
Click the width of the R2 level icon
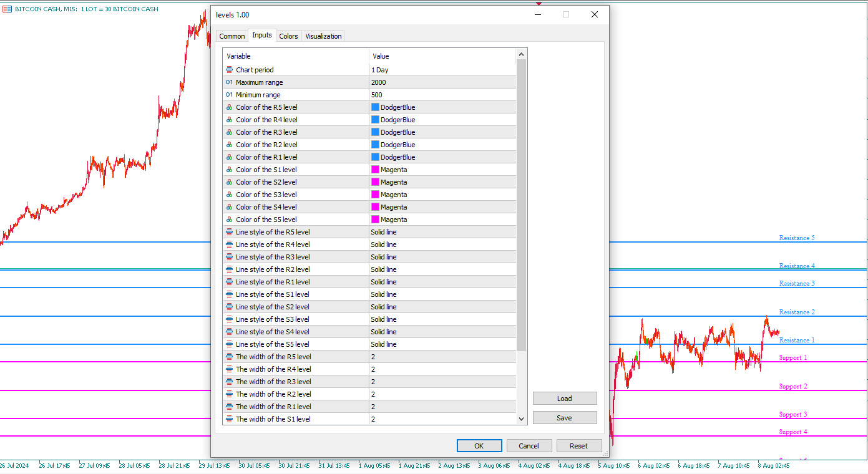(x=229, y=394)
